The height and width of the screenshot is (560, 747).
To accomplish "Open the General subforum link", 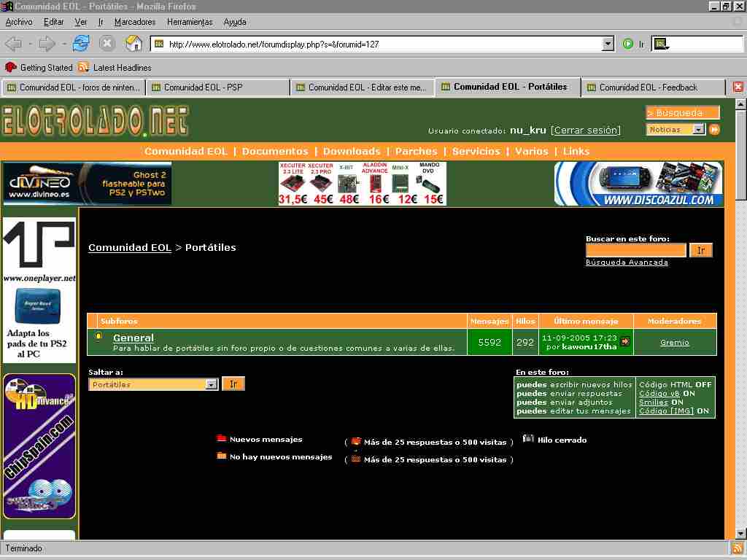I will pyautogui.click(x=133, y=338).
